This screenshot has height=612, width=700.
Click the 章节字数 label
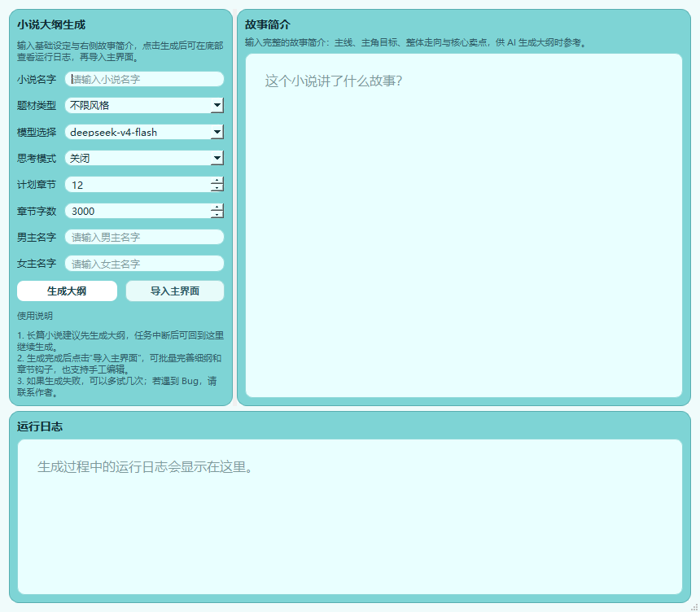pyautogui.click(x=37, y=211)
